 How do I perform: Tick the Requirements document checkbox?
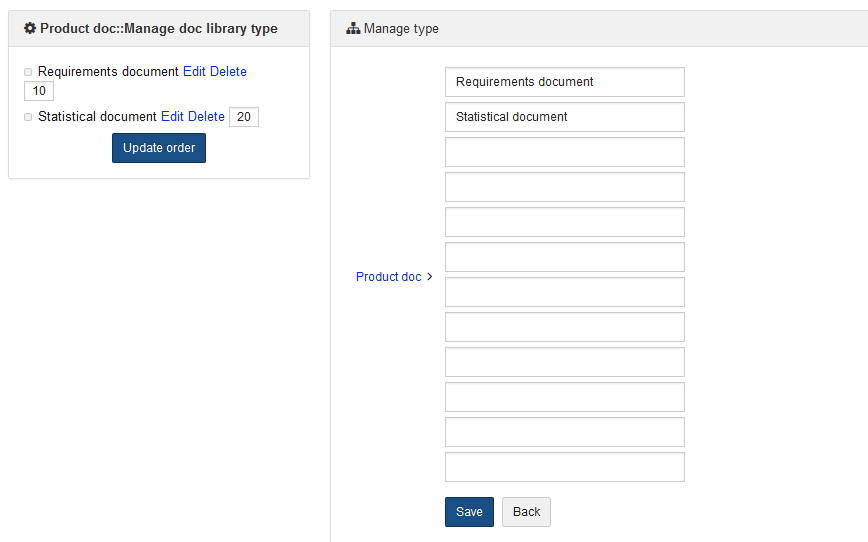[x=28, y=72]
